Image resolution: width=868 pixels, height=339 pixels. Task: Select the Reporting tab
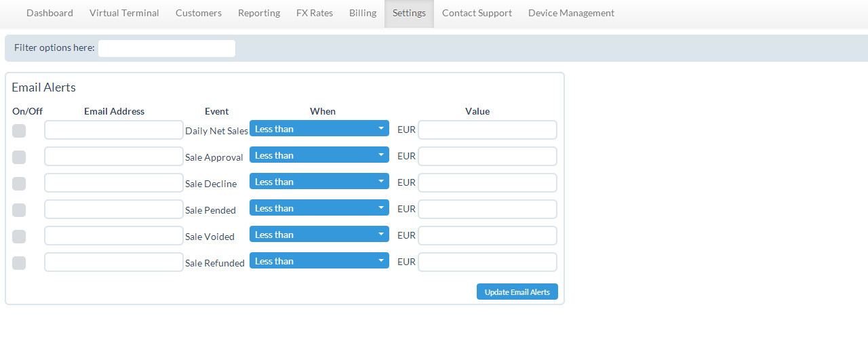point(259,13)
